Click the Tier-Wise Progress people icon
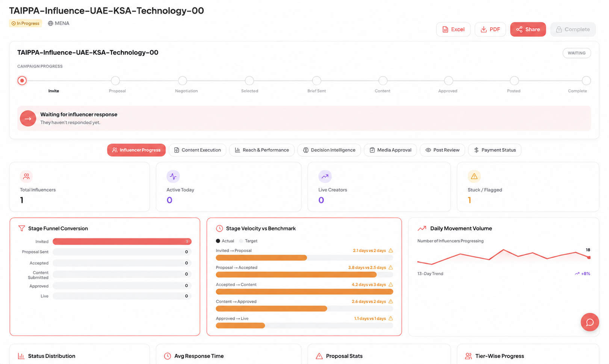Screen dimensions: 609x364 coord(468,356)
